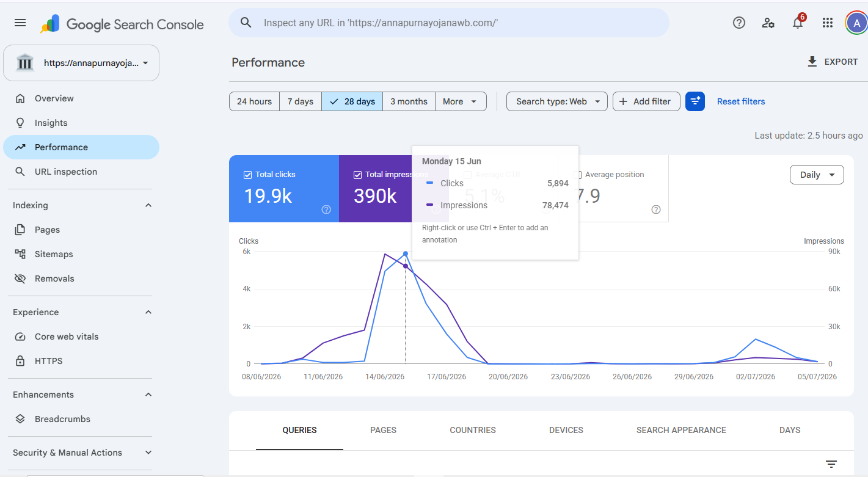Click the Add filter button
Viewport: 868px width, 477px height.
[646, 101]
